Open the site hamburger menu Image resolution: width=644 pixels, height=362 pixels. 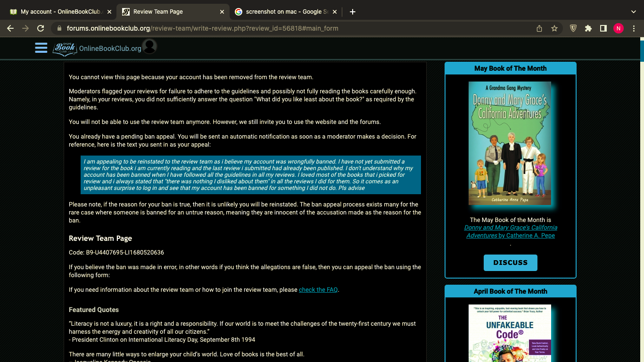[x=41, y=48]
